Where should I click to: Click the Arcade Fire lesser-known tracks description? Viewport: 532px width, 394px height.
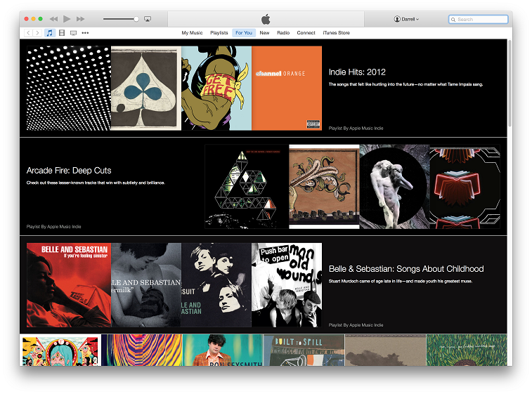click(96, 183)
